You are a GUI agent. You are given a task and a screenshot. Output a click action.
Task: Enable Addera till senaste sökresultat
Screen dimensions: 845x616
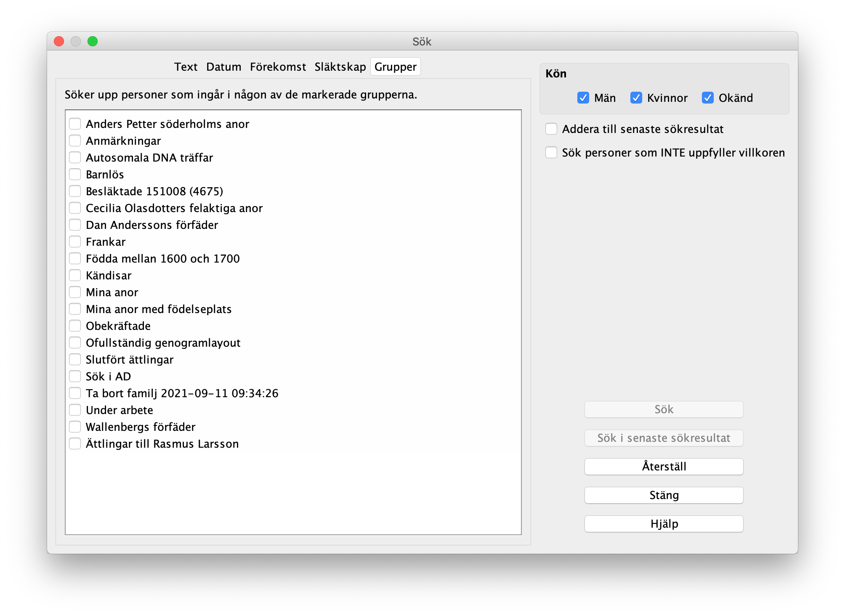point(551,129)
